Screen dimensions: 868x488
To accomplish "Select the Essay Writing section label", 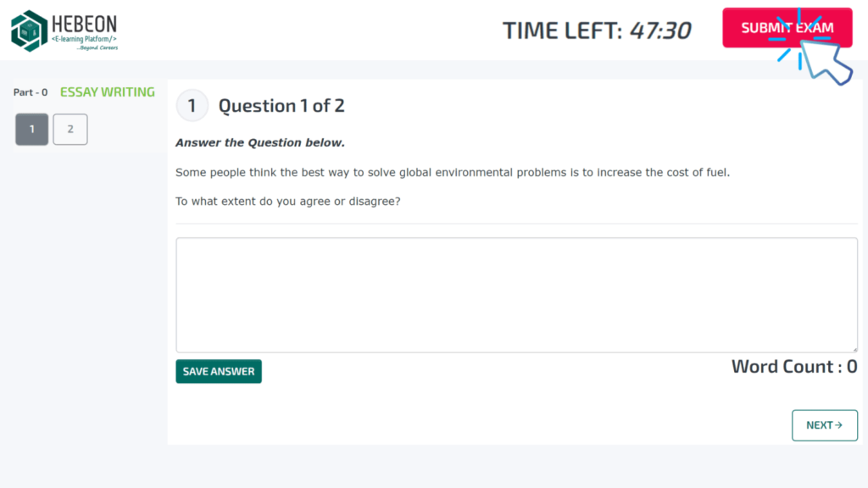I will click(108, 92).
